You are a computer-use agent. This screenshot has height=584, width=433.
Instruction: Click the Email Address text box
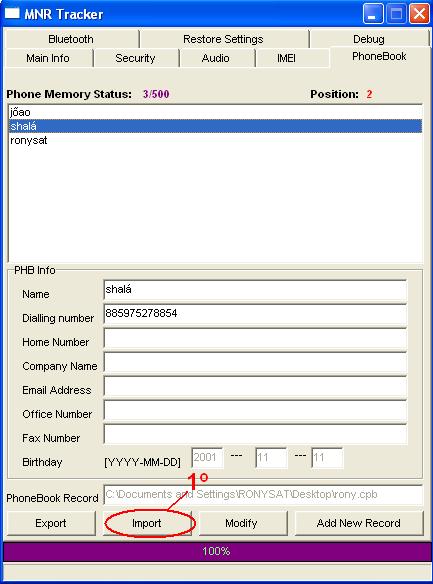pos(255,387)
